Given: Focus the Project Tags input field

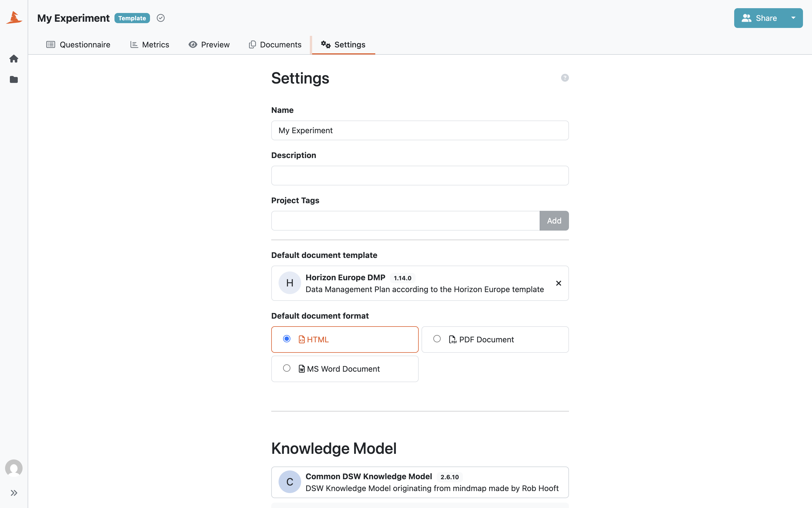Looking at the screenshot, I should click(x=405, y=221).
